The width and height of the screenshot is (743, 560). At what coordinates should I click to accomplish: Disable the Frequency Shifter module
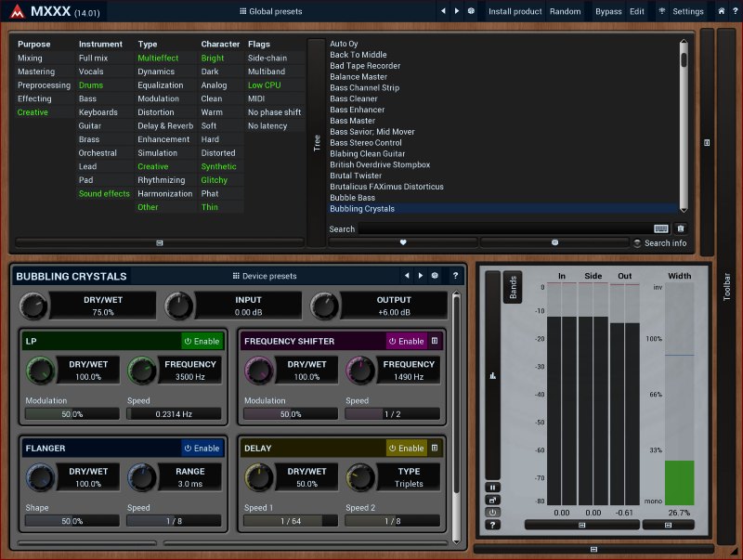click(x=406, y=342)
